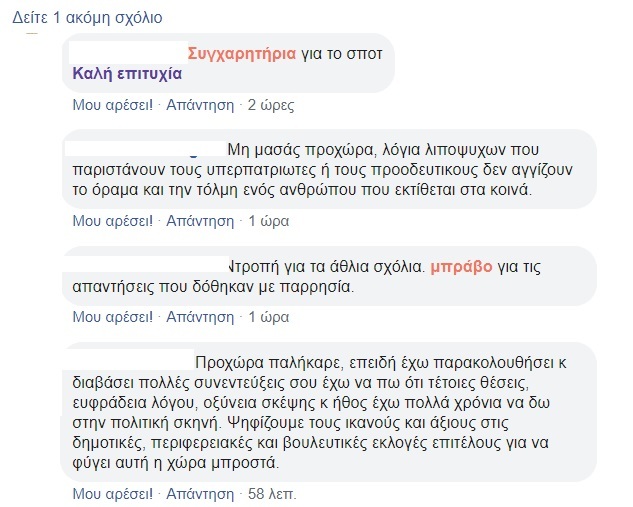Click the purple "Καλή επιτυχία" text
The image size is (633, 507).
127,73
